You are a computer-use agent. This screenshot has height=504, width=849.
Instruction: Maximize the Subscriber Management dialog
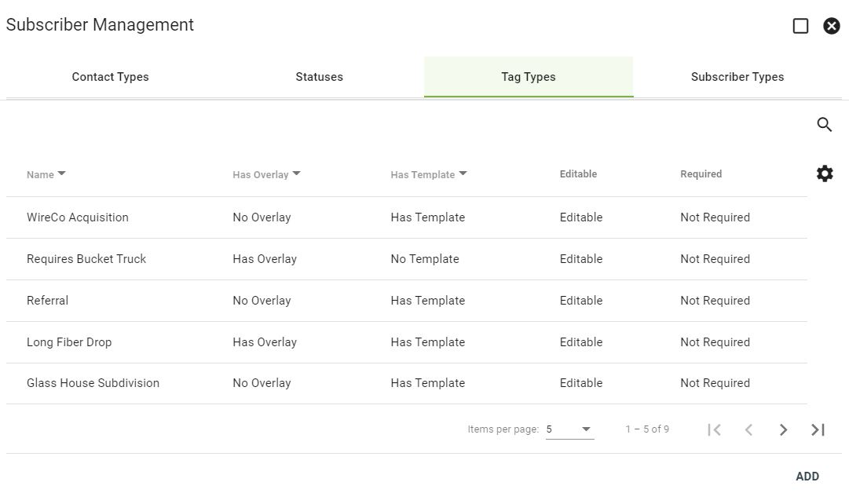click(x=800, y=26)
